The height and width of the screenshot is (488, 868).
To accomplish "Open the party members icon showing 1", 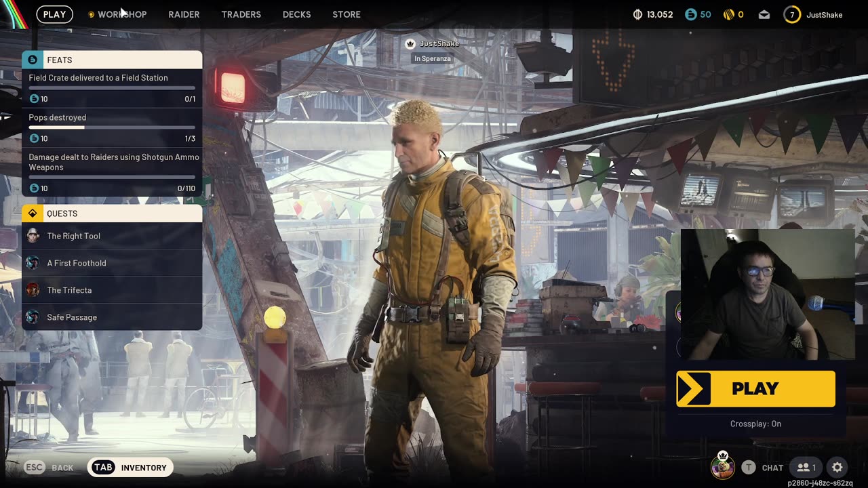I will point(806,467).
